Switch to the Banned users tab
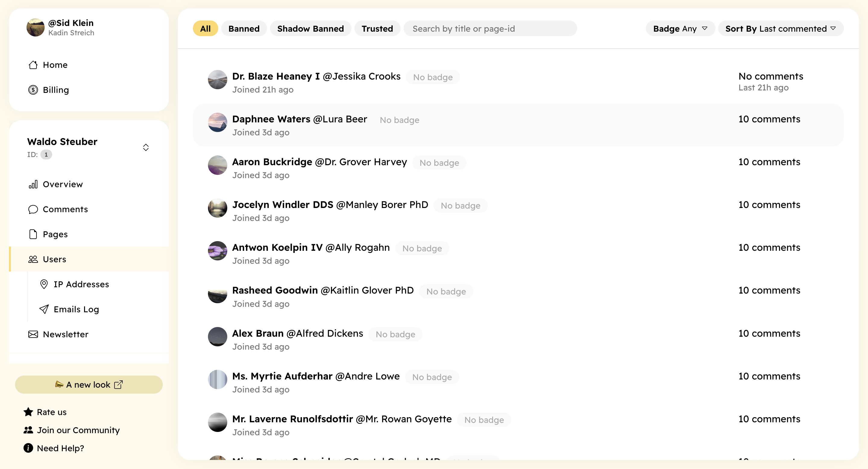Viewport: 868px width, 469px height. tap(244, 28)
